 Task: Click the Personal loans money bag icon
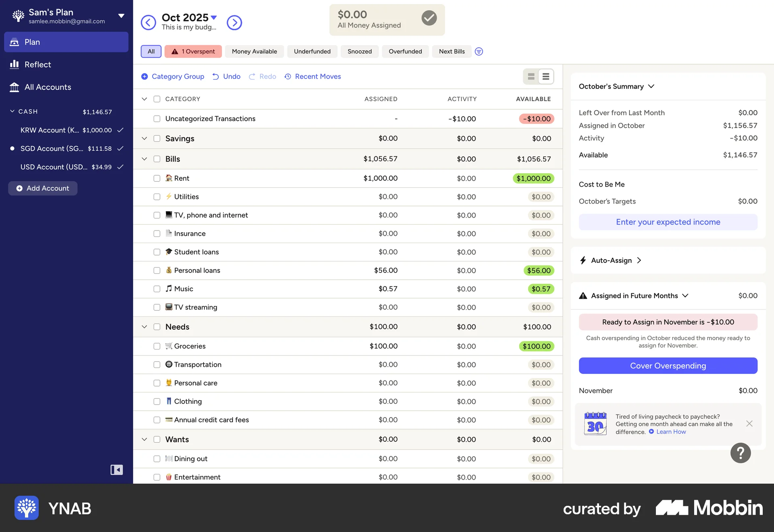[x=169, y=270]
